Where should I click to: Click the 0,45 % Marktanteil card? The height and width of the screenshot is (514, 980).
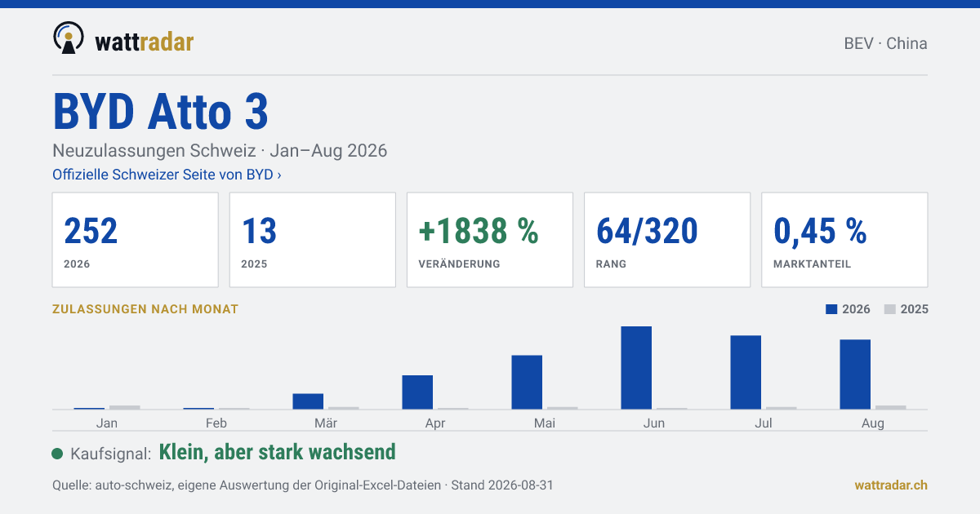844,240
